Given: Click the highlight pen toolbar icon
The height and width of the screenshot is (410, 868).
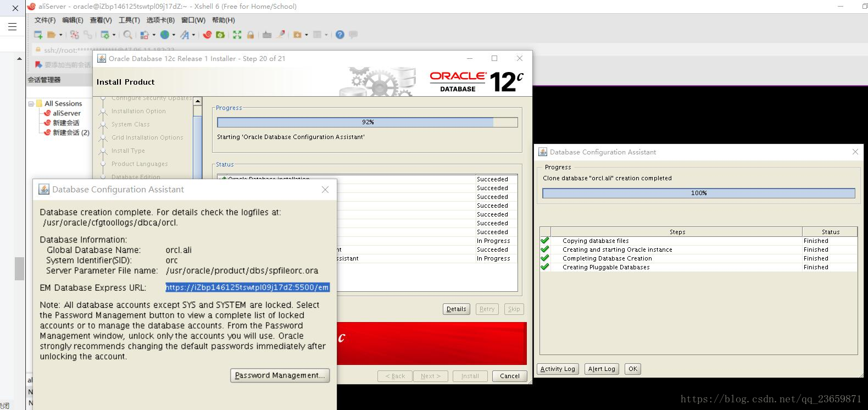Looking at the screenshot, I should click(281, 35).
